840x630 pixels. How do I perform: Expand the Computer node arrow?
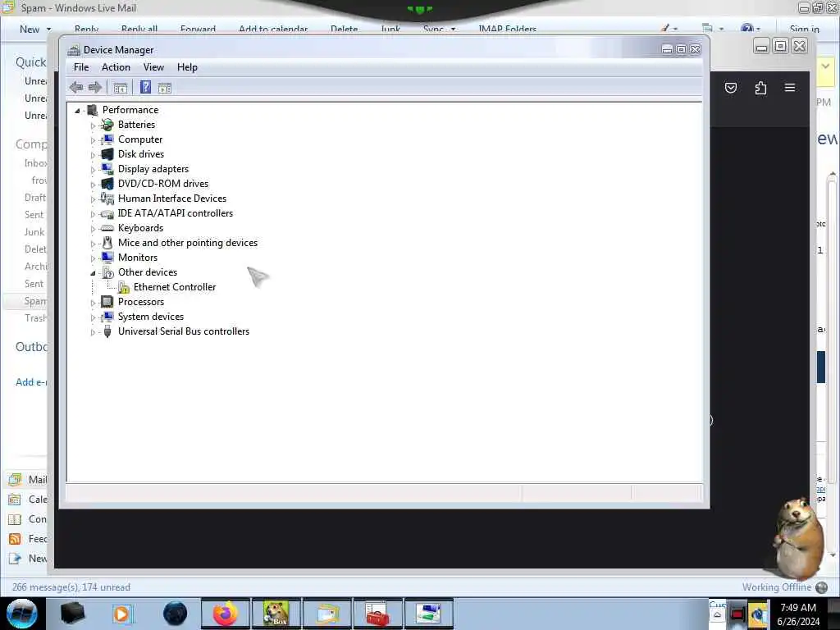[x=93, y=139]
